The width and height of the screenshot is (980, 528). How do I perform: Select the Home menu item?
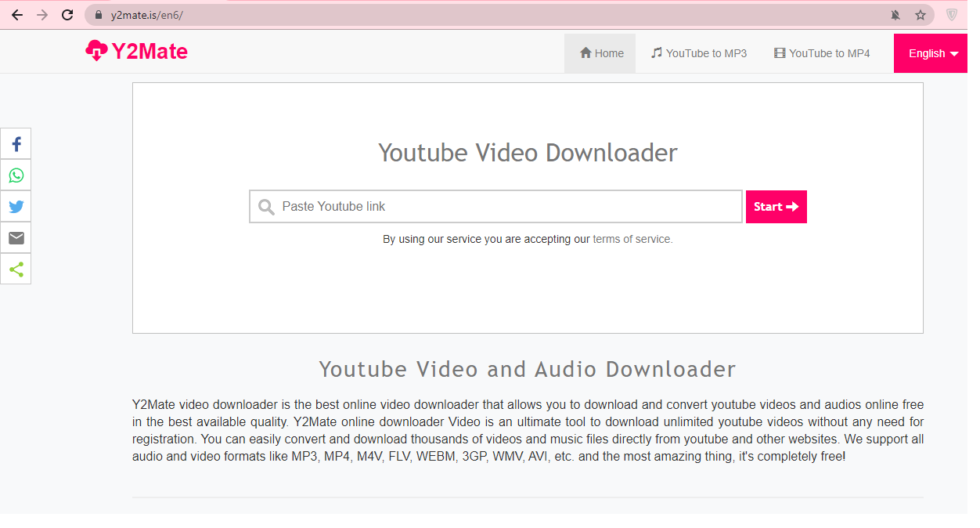point(600,53)
